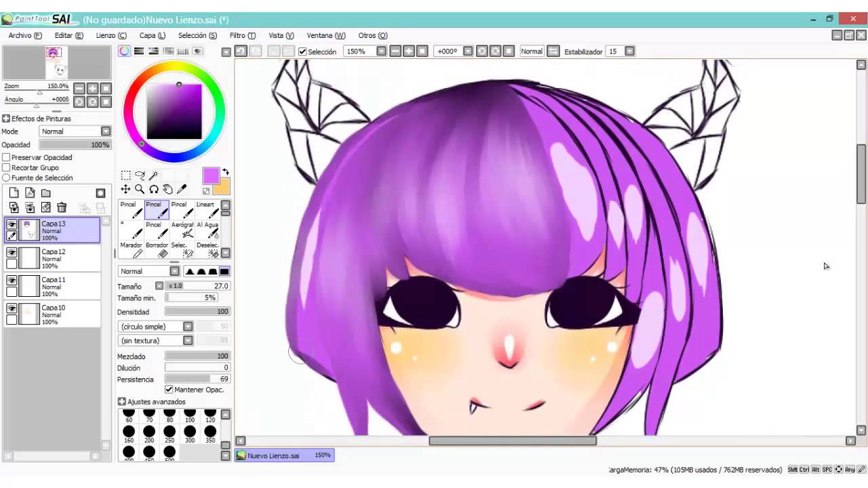
Task: Select the hand pan tool
Action: (x=167, y=189)
